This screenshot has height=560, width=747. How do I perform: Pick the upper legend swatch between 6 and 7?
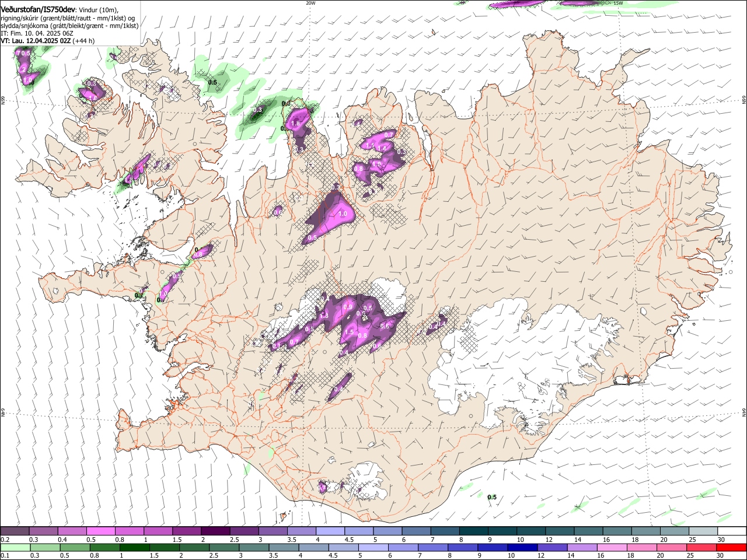click(x=416, y=531)
